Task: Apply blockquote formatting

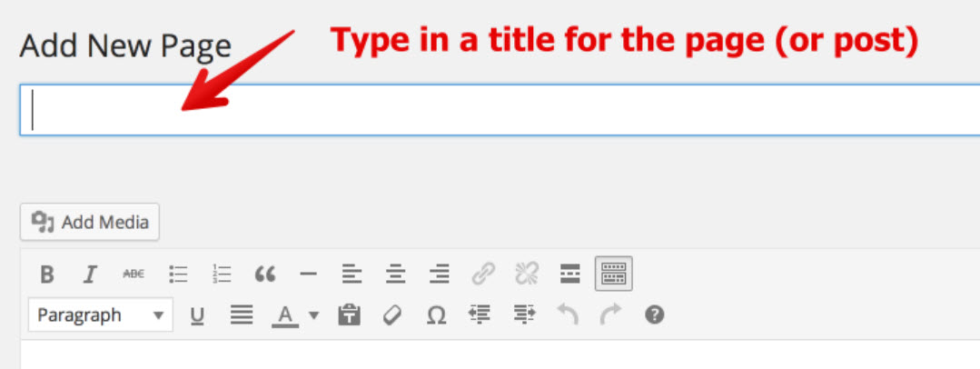Action: pos(265,274)
